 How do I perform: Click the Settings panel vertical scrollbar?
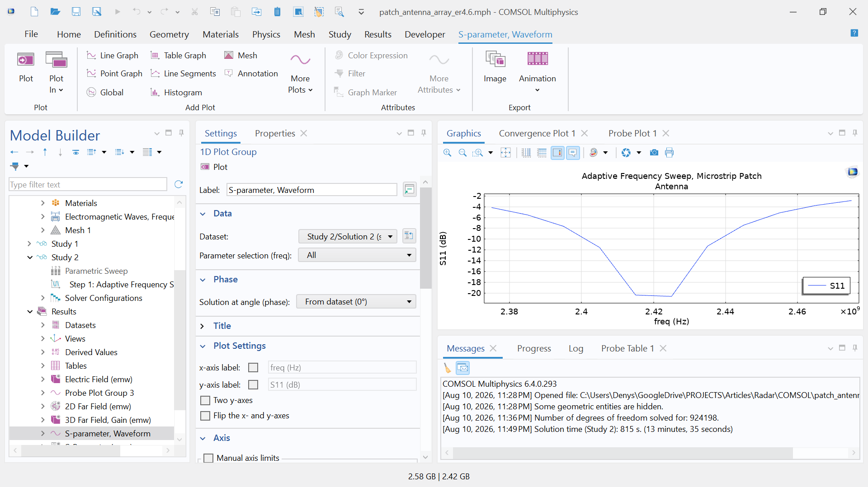pyautogui.click(x=425, y=238)
